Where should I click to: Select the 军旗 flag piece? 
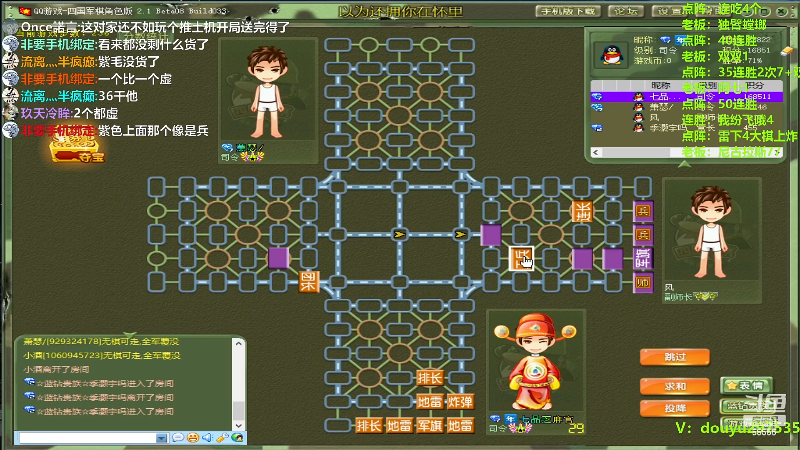tap(430, 426)
